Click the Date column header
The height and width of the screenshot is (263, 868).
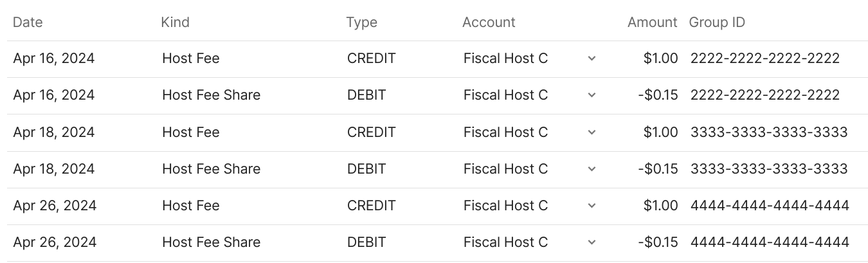[x=28, y=22]
